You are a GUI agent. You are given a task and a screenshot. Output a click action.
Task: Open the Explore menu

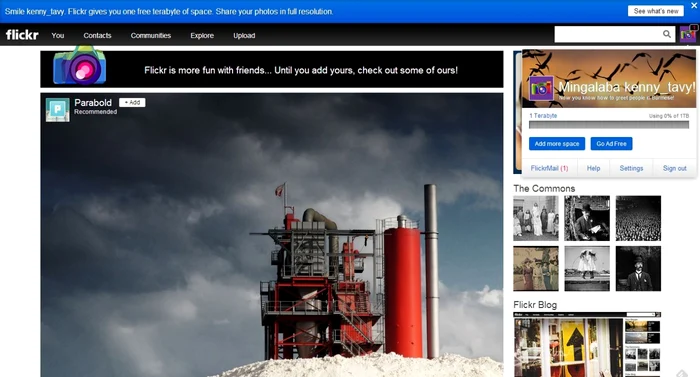202,36
